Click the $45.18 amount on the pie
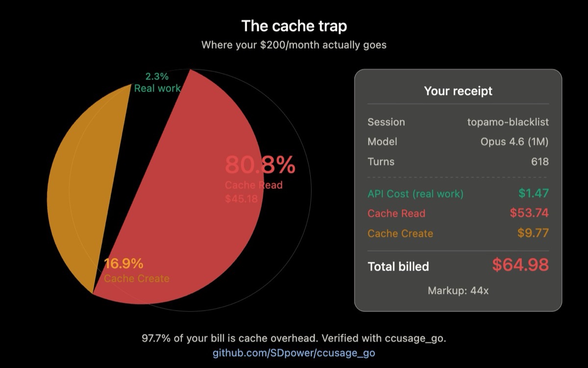Screen dimensions: 588x368 pos(241,199)
